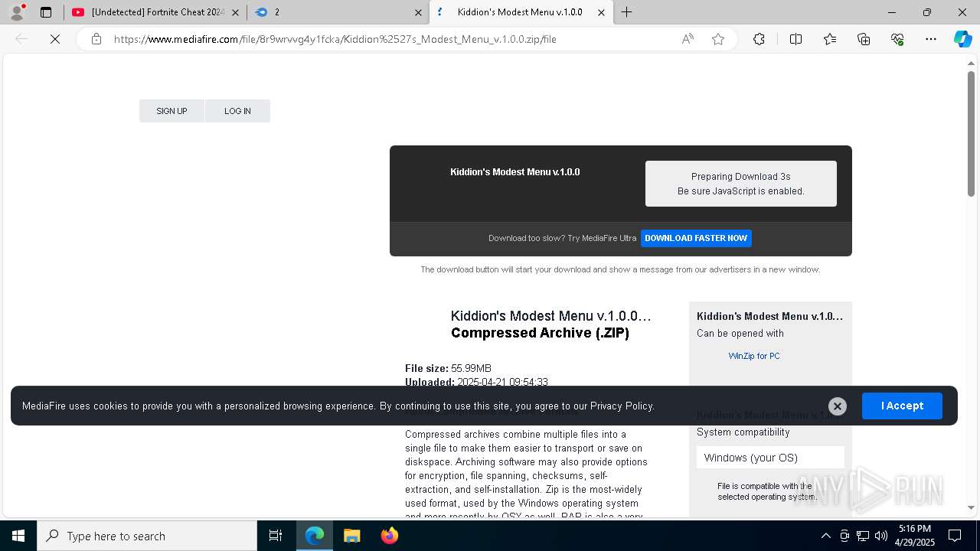Click the File size 55.99MB text
The height and width of the screenshot is (551, 980).
(448, 368)
